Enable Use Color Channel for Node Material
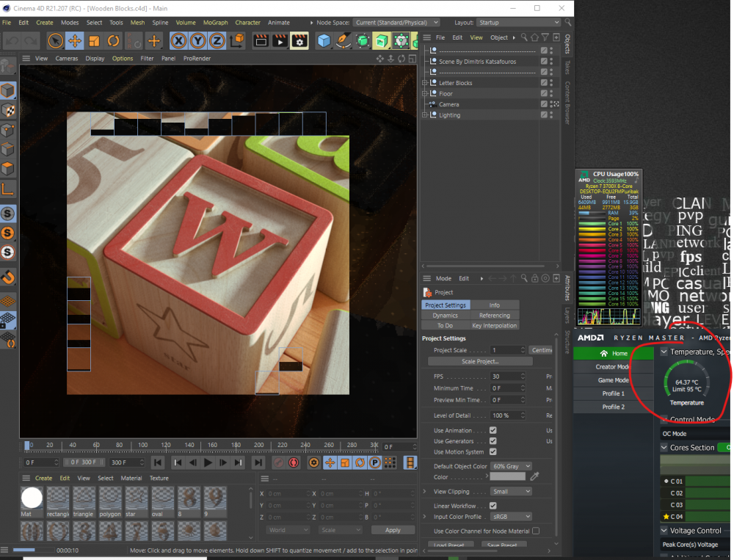 (x=536, y=531)
